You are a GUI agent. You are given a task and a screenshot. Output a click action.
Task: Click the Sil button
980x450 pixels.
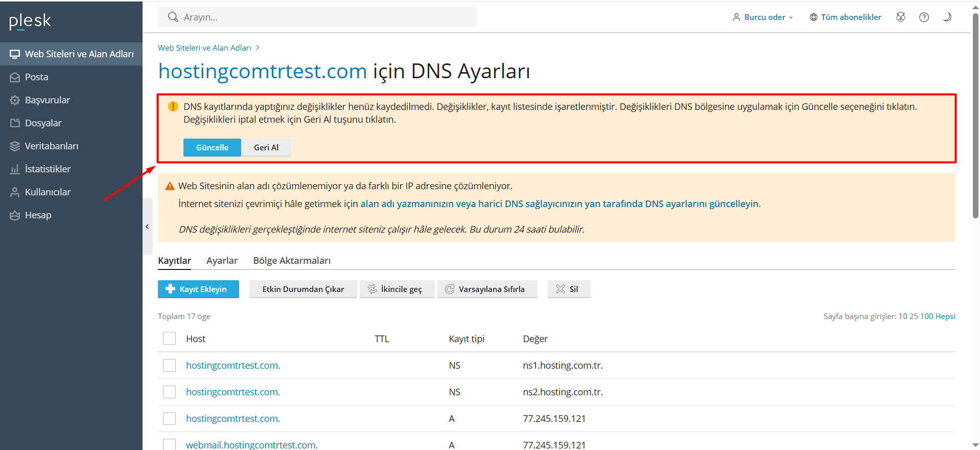click(569, 289)
